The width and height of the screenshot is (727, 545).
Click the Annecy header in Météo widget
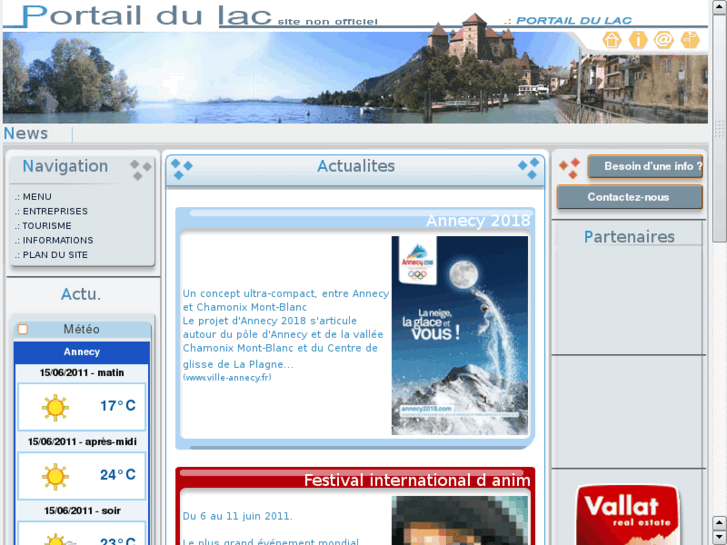click(x=82, y=352)
